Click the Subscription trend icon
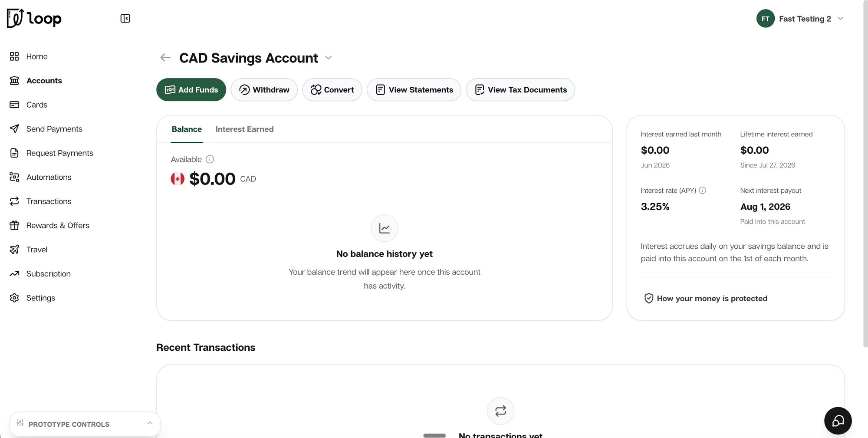 coord(14,273)
